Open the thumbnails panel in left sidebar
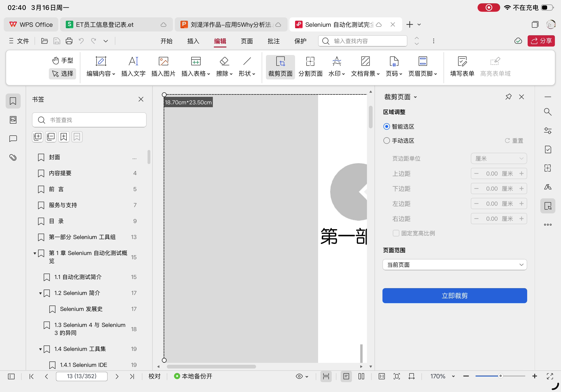 click(x=13, y=120)
